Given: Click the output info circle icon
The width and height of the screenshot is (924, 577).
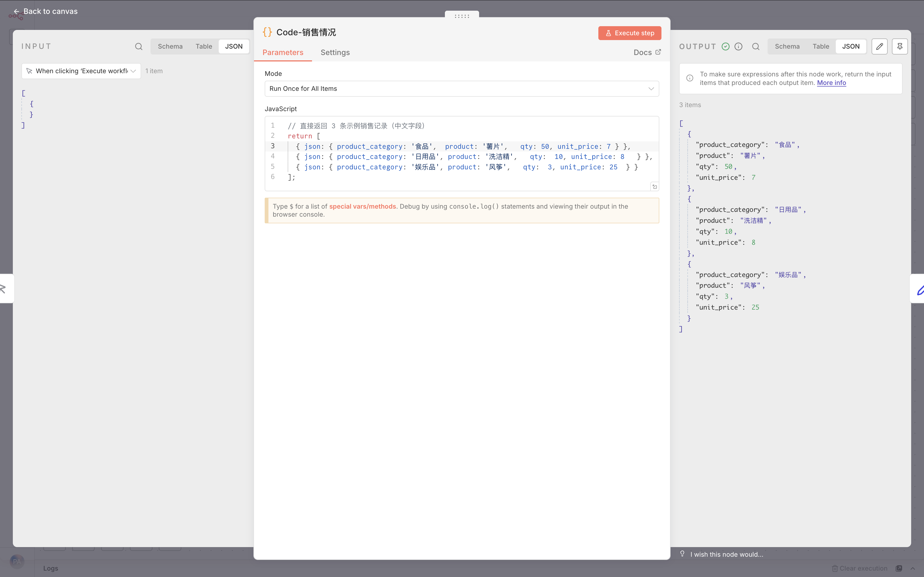Looking at the screenshot, I should pyautogui.click(x=738, y=46).
